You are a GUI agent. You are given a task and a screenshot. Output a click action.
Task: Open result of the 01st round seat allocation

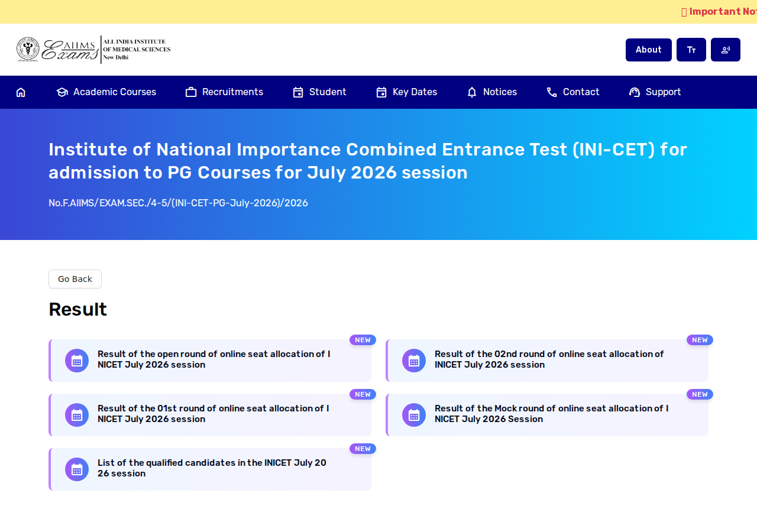tap(210, 415)
